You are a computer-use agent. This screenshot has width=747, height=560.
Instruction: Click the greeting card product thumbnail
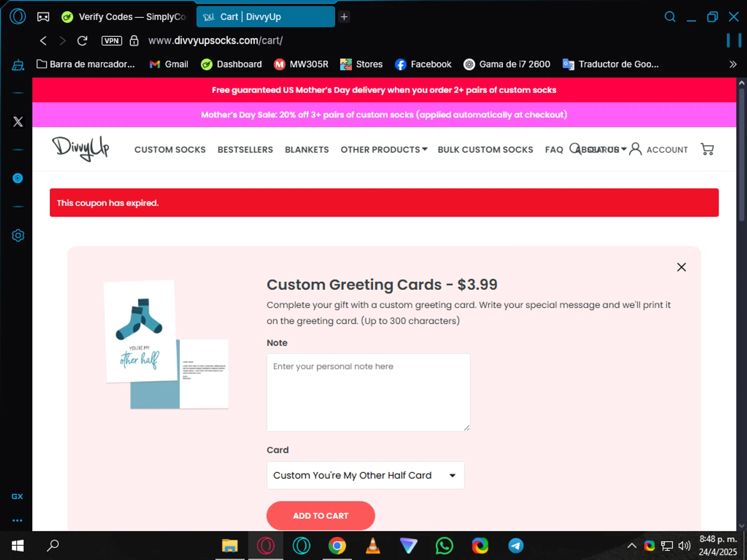166,344
